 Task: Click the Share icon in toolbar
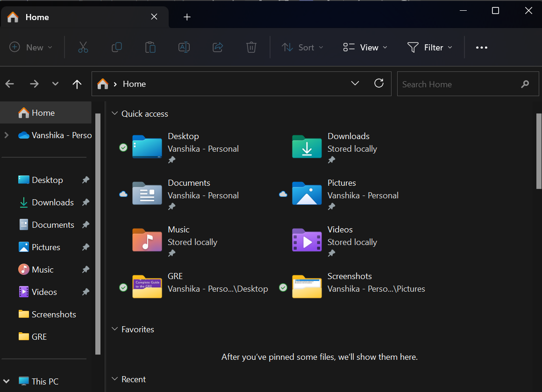[x=218, y=47]
